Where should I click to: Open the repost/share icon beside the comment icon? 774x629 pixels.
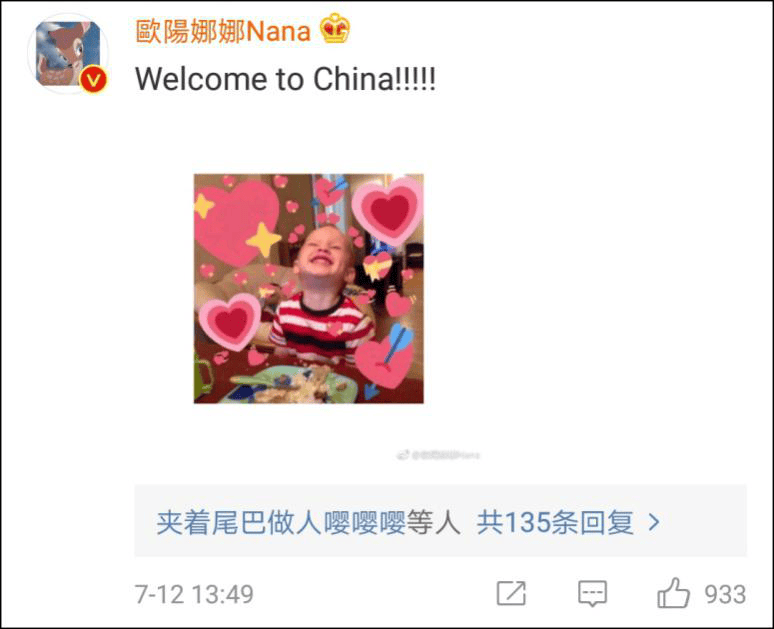511,593
